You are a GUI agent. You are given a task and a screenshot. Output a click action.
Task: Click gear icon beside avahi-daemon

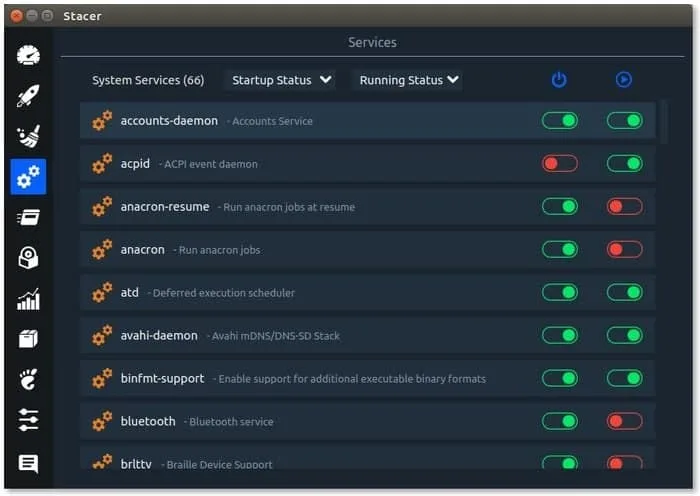(x=102, y=335)
